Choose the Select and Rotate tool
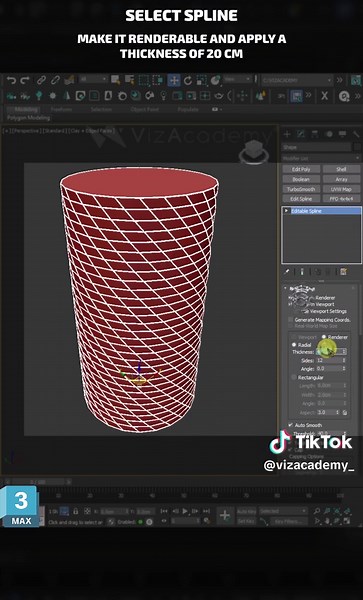Screen dimensions: 363x600 (x=188, y=80)
